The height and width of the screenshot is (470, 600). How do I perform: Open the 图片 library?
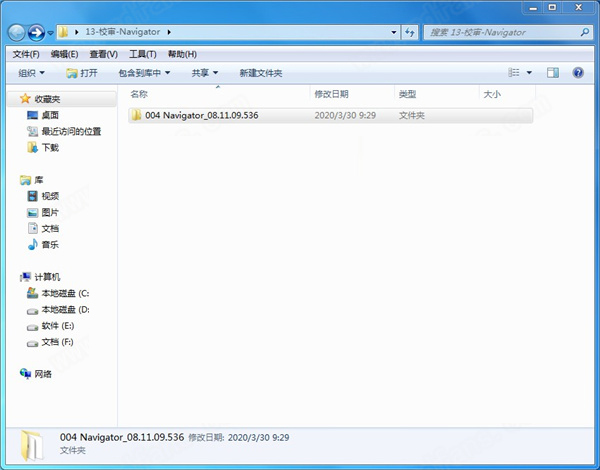click(50, 212)
